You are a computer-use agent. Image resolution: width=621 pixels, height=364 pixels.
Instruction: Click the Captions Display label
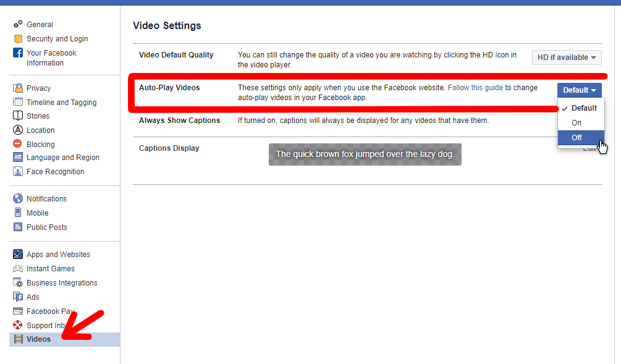click(x=169, y=148)
